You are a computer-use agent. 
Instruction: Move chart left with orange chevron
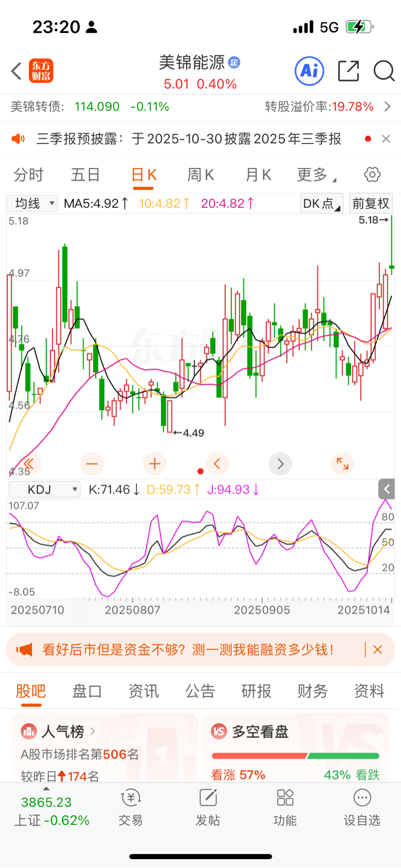(x=217, y=463)
